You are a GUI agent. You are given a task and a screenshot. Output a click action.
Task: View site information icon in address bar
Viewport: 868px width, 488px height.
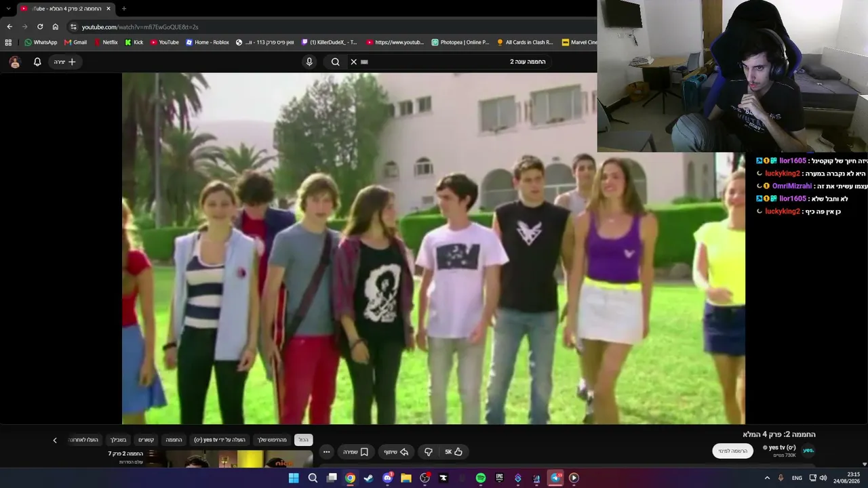click(x=73, y=26)
